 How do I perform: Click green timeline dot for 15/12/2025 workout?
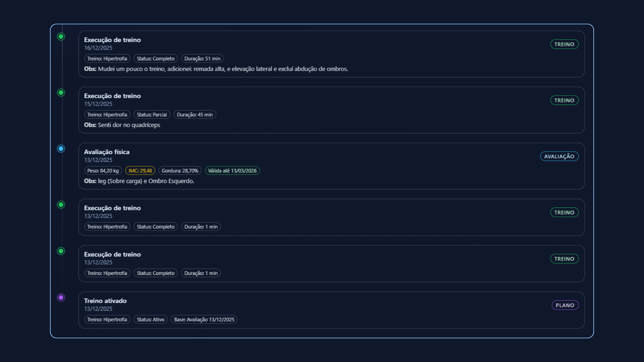point(61,93)
